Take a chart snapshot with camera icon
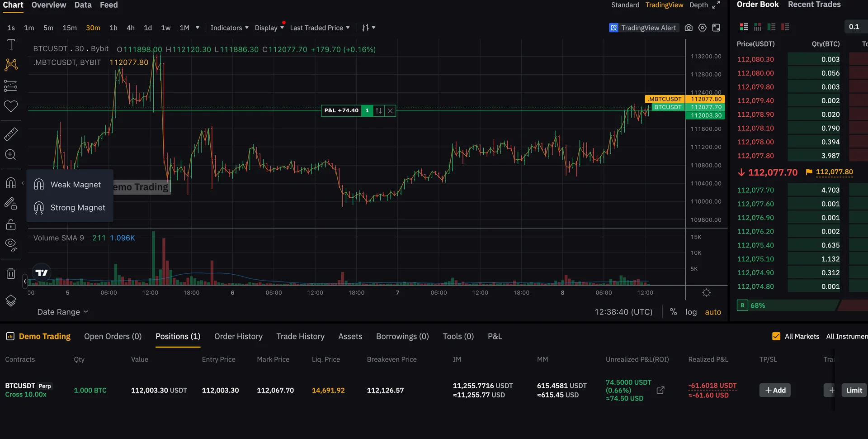 [x=689, y=28]
